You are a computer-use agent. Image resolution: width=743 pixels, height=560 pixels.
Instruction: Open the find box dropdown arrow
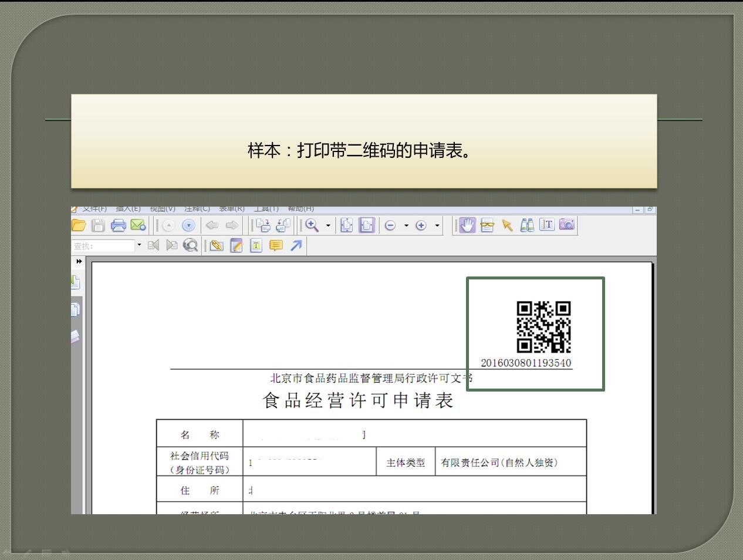(x=139, y=245)
